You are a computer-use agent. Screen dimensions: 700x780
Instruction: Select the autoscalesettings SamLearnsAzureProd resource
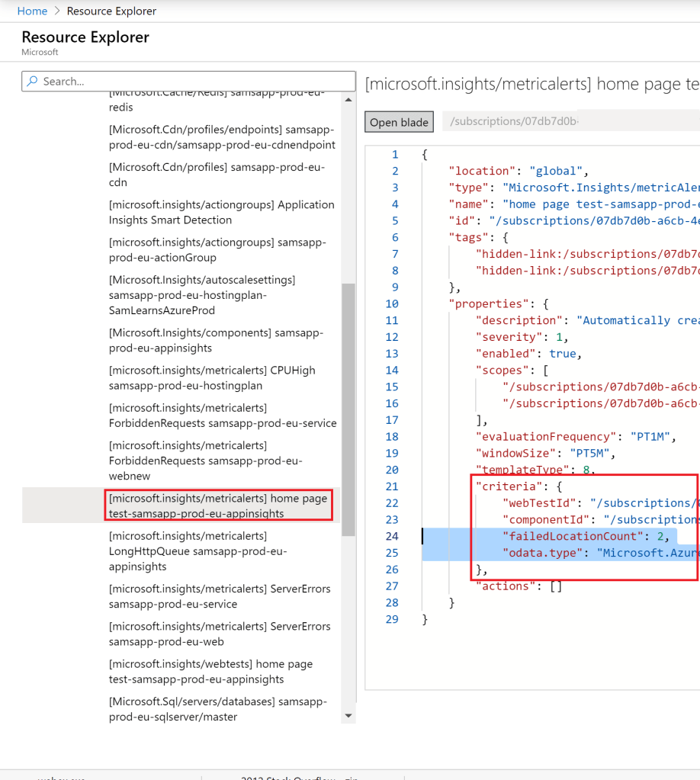pos(202,295)
